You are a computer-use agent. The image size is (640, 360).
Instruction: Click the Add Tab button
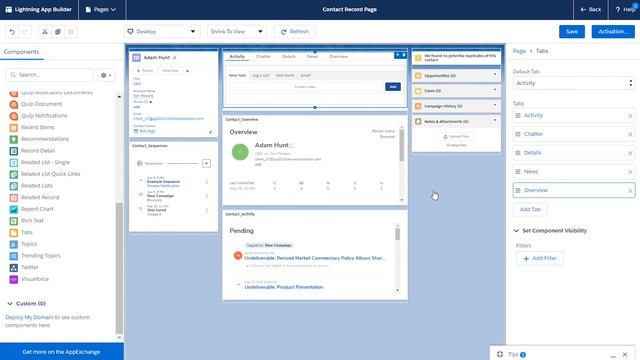[530, 209]
